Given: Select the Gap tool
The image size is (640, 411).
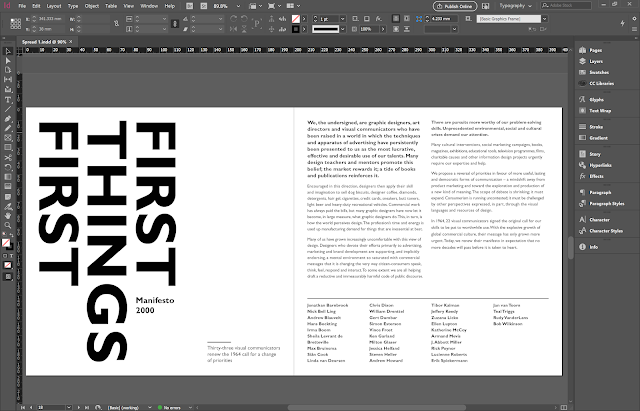Looking at the screenshot, I should [x=8, y=80].
